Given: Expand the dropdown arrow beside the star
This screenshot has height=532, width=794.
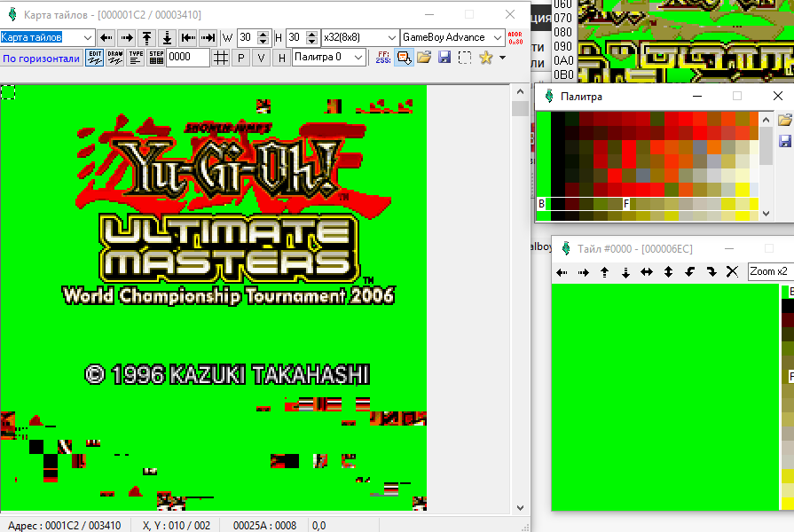Looking at the screenshot, I should tap(502, 58).
